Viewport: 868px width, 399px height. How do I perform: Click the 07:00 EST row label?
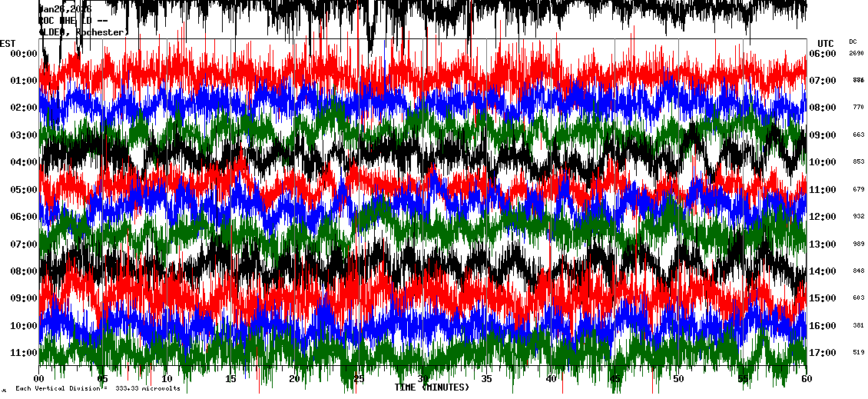click(x=24, y=244)
